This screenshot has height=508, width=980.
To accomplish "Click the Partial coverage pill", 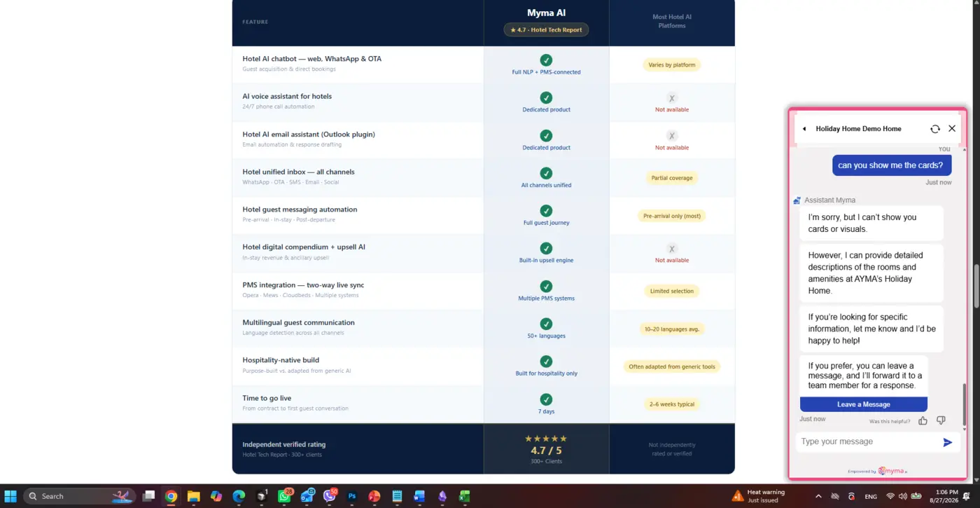I will [x=672, y=178].
